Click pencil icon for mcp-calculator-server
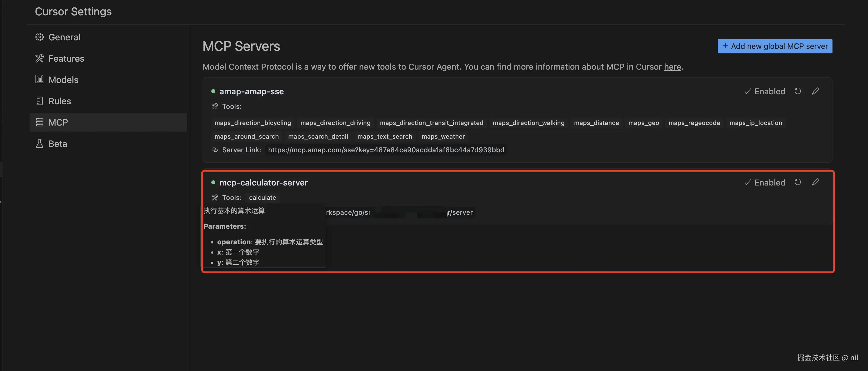The height and width of the screenshot is (371, 868). (x=815, y=182)
